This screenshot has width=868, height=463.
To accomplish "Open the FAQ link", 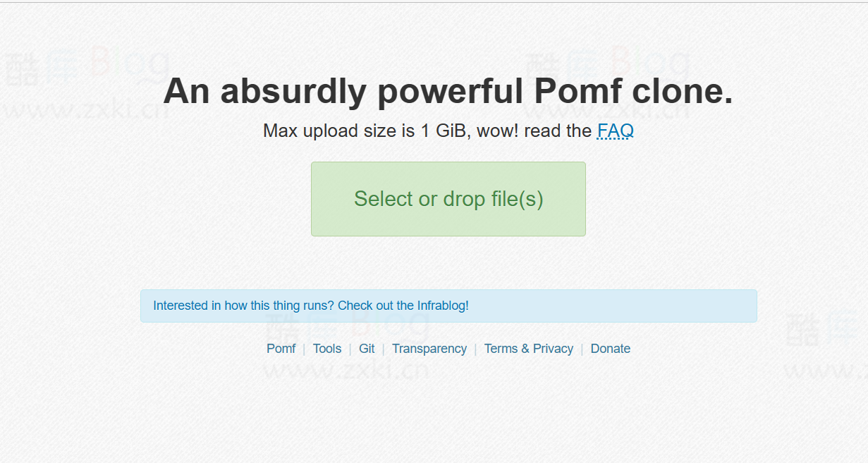I will tap(615, 131).
